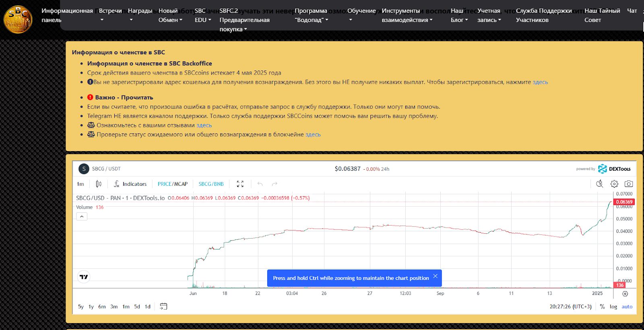Viewport: 644px width, 330px height.
Task: Open Служба Поддержки Участников page
Action: [544, 15]
